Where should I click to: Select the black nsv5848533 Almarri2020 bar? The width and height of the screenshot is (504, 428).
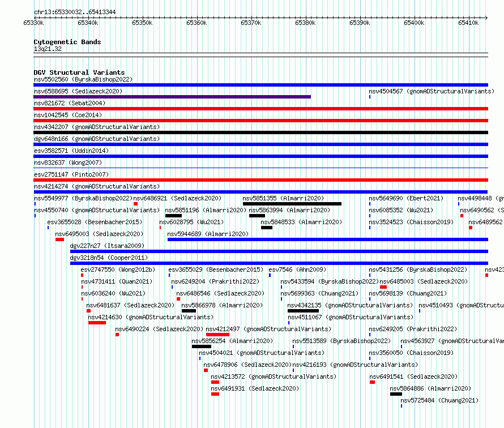pyautogui.click(x=267, y=228)
